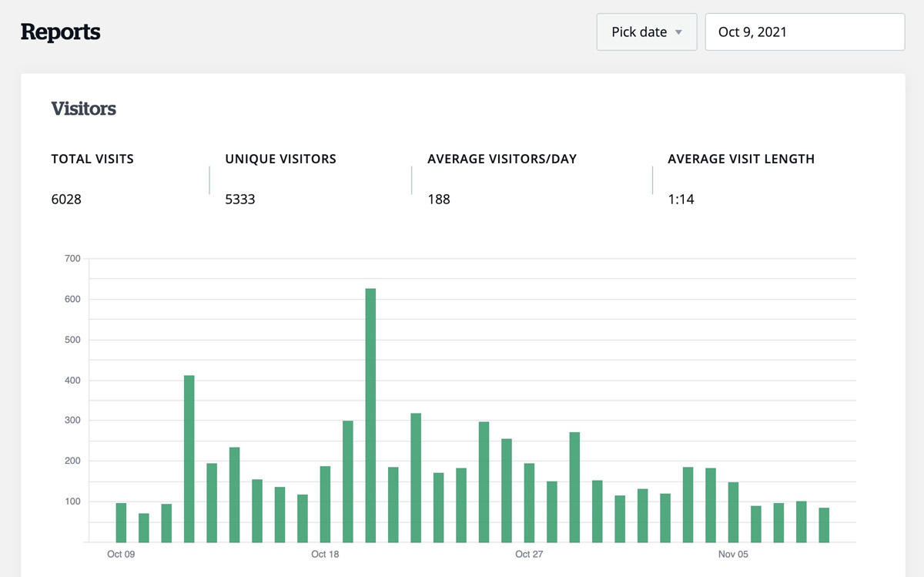Click the Oct 18 axis label
924x577 pixels.
tap(325, 555)
